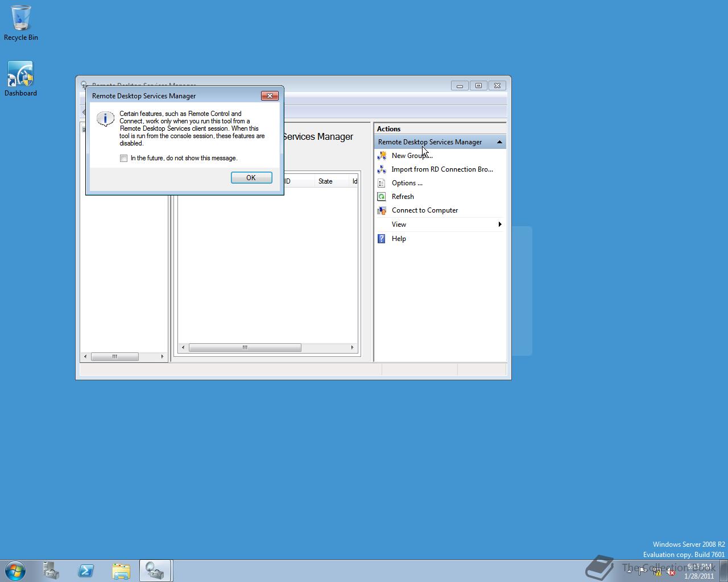Image resolution: width=728 pixels, height=582 pixels.
Task: Click right arrow of tree pane scrollbar
Action: click(x=162, y=357)
